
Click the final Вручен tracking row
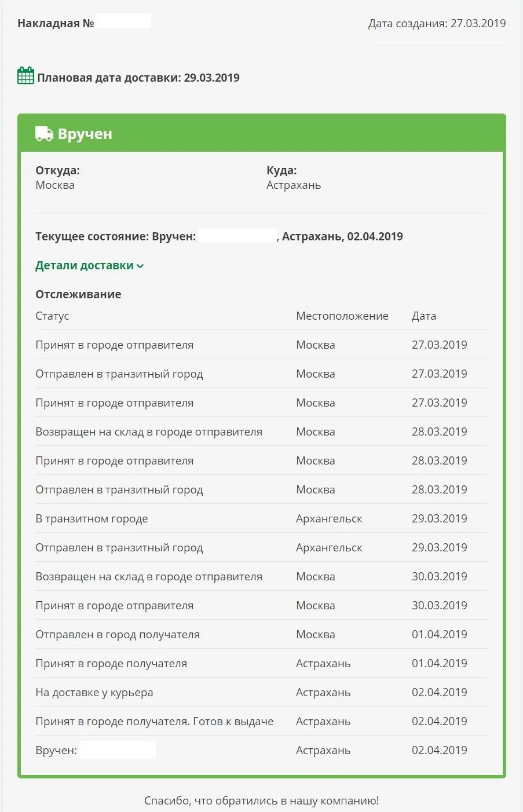pos(262,750)
